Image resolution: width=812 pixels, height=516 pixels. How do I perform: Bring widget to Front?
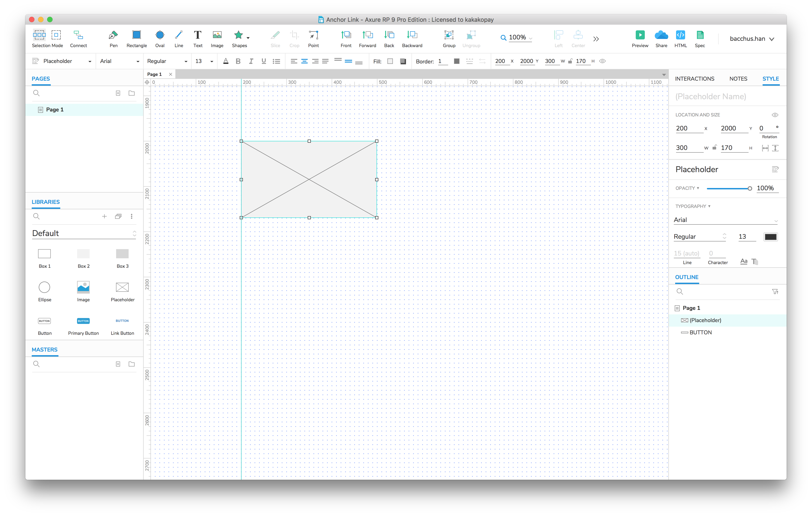point(346,35)
